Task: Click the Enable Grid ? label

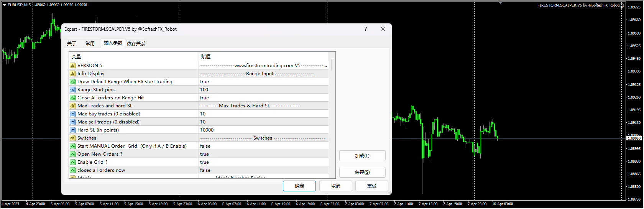Action: tap(92, 162)
